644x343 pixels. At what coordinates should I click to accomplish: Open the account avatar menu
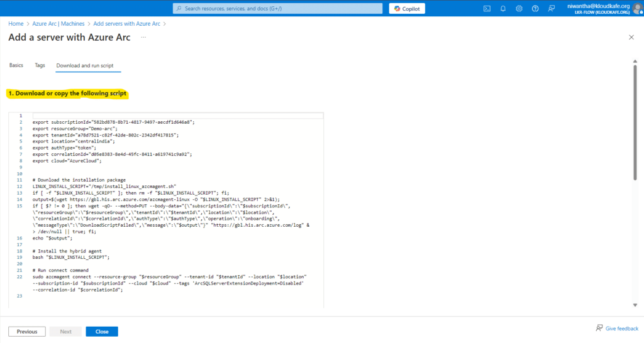click(x=637, y=9)
